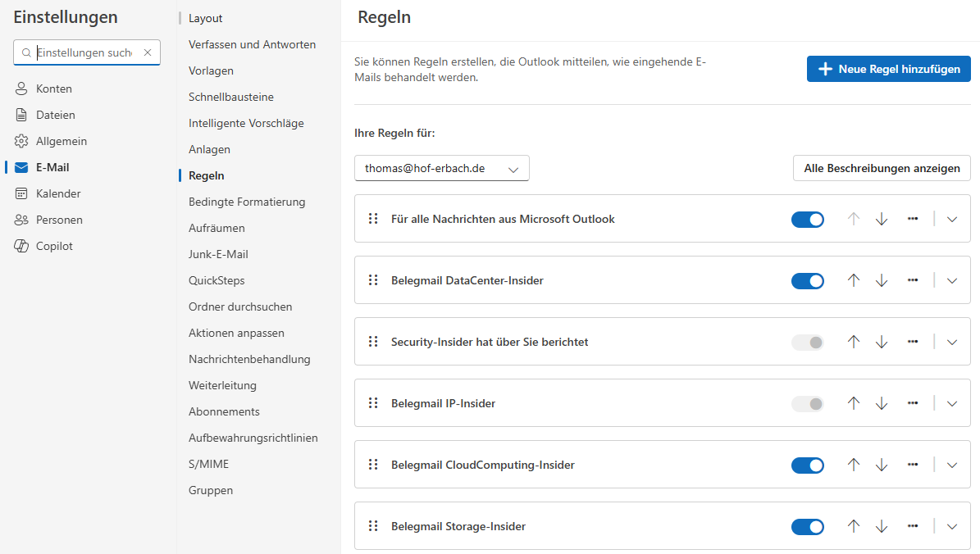Screen dimensions: 980x554
Task: Open more options for Microsoft Outlook rule
Action: pos(912,219)
